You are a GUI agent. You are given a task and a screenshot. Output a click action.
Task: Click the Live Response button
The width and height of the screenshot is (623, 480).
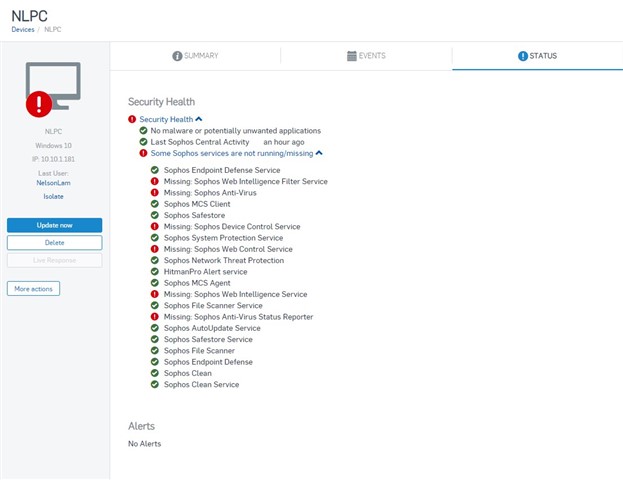[x=54, y=260]
